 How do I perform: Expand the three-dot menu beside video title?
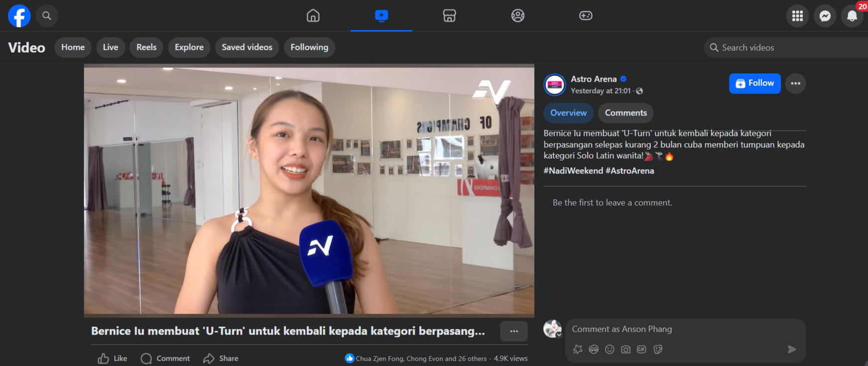click(513, 331)
